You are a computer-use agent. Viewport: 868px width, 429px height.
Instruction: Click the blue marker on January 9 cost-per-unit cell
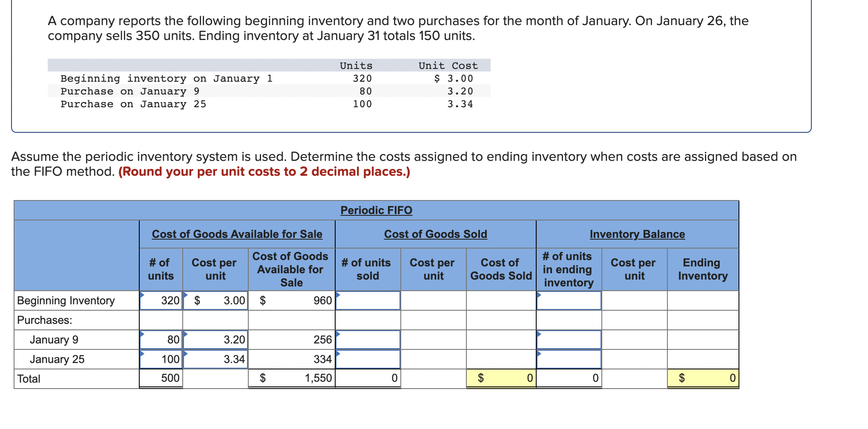[186, 334]
